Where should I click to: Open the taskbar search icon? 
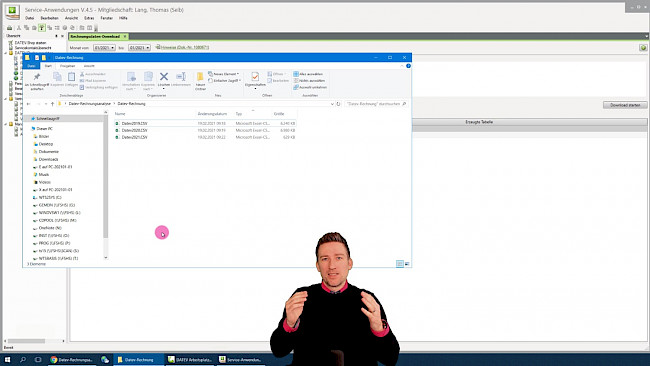[23, 359]
